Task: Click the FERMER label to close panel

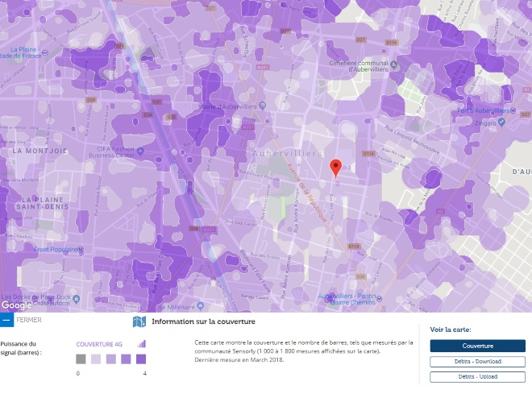Action: (x=28, y=320)
